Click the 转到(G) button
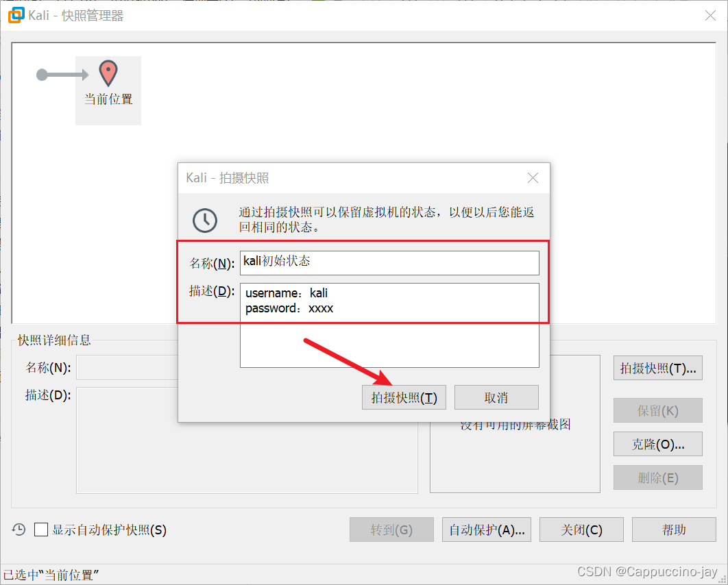 391,530
